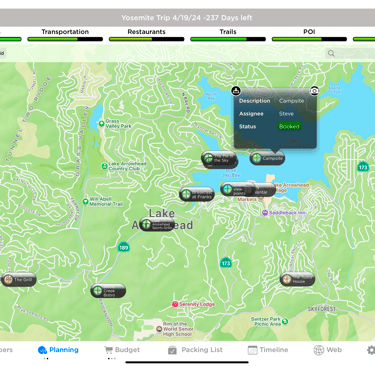The width and height of the screenshot is (375, 366).
Task: Select the pin labeled 'the Sky'
Action: pos(219,159)
